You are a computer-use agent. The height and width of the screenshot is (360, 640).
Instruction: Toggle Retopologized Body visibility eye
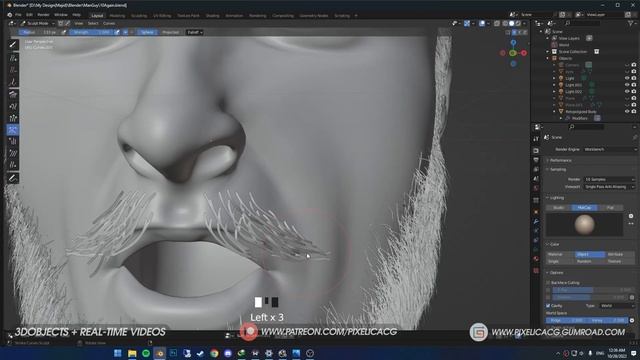[627, 111]
